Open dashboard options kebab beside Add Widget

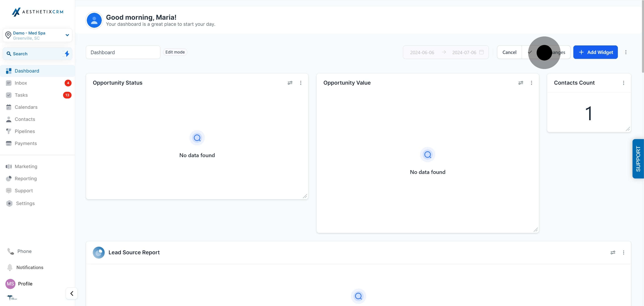[x=626, y=52]
